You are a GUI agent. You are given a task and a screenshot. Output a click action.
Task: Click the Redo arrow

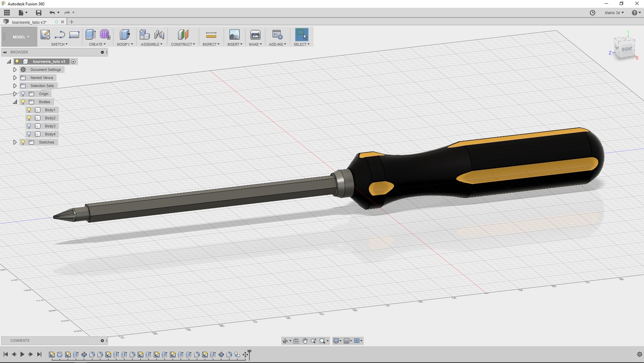click(x=67, y=13)
